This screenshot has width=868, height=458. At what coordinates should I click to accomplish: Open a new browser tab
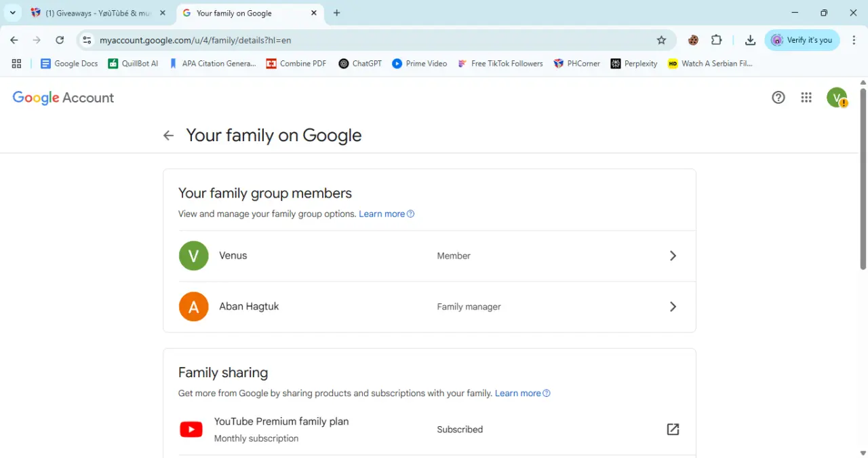[x=337, y=13]
